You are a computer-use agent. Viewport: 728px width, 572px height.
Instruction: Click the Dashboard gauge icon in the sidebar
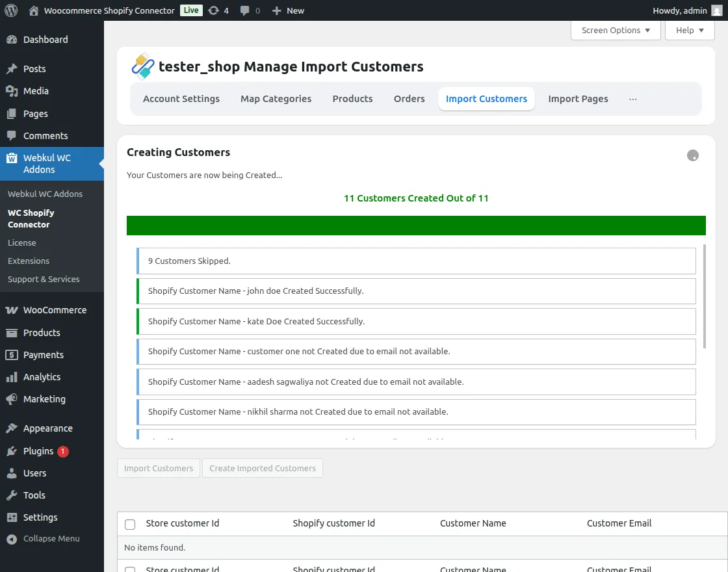[12, 40]
